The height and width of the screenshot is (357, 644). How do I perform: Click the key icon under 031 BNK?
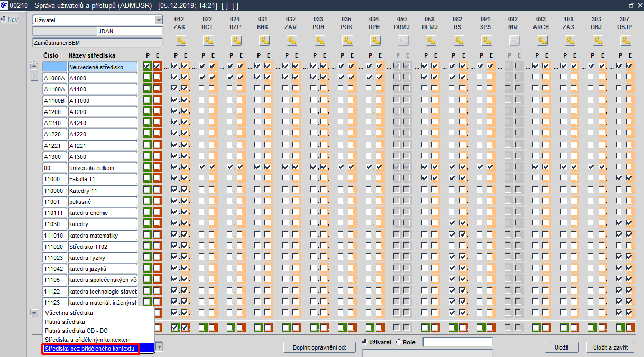click(x=263, y=40)
